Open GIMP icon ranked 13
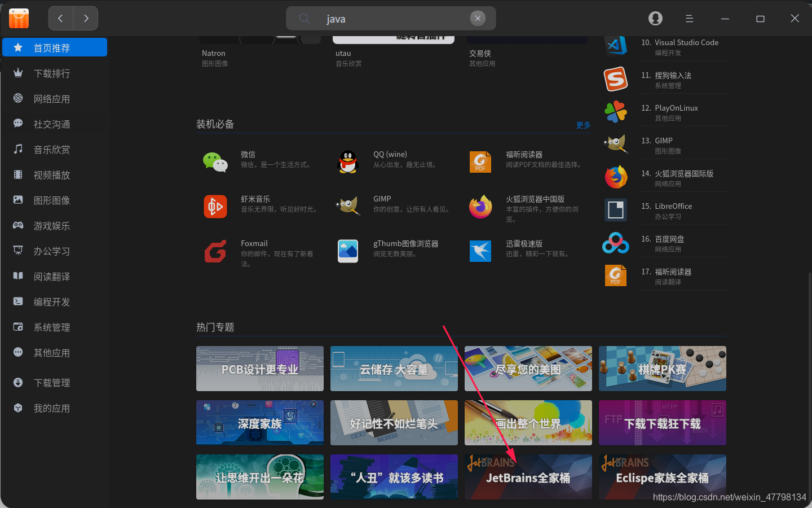812x508 pixels. pyautogui.click(x=615, y=144)
